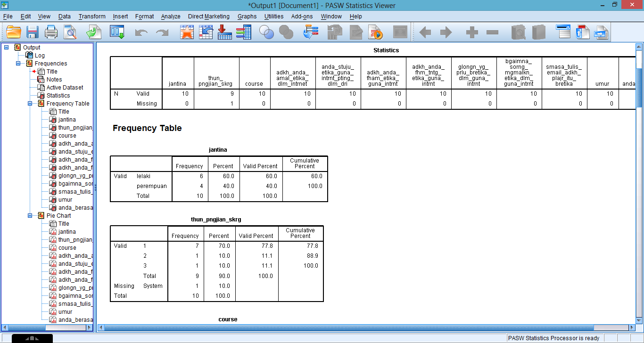Open the Format menu
644x343 pixels.
click(x=144, y=16)
